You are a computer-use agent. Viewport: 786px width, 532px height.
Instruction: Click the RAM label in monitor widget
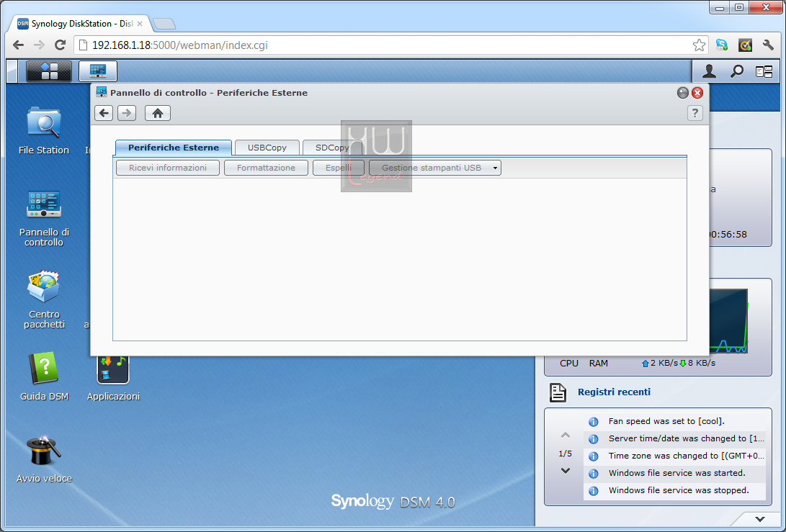(x=599, y=363)
